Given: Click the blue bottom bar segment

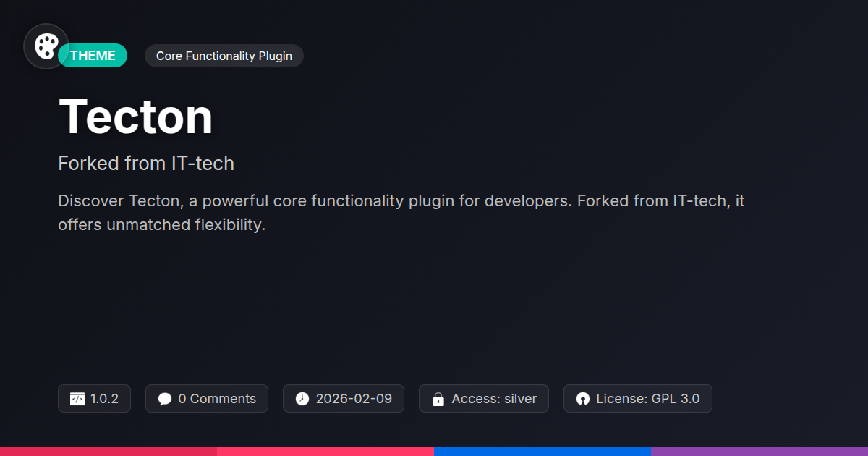Looking at the screenshot, I should point(542,451).
